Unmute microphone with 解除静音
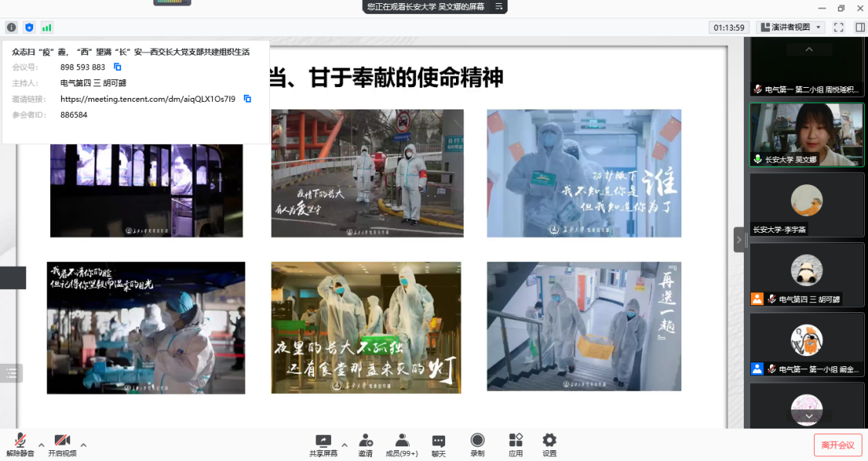The height and width of the screenshot is (461, 868). (20, 445)
